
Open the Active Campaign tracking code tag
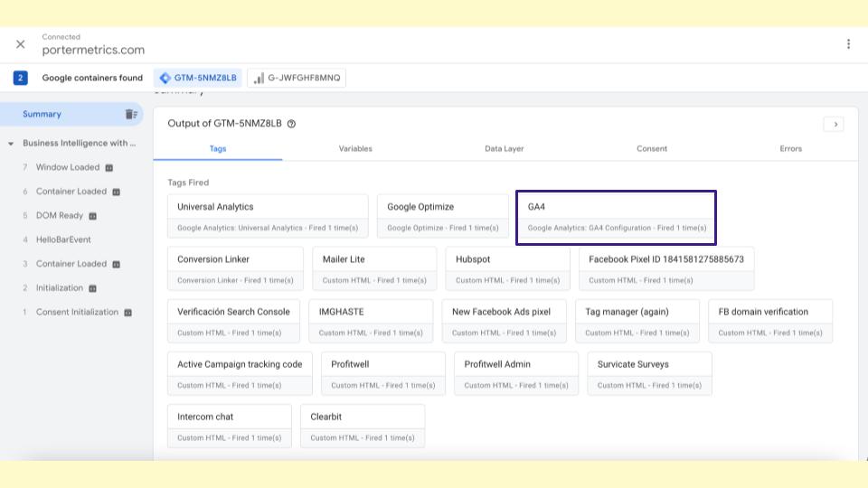pyautogui.click(x=240, y=374)
